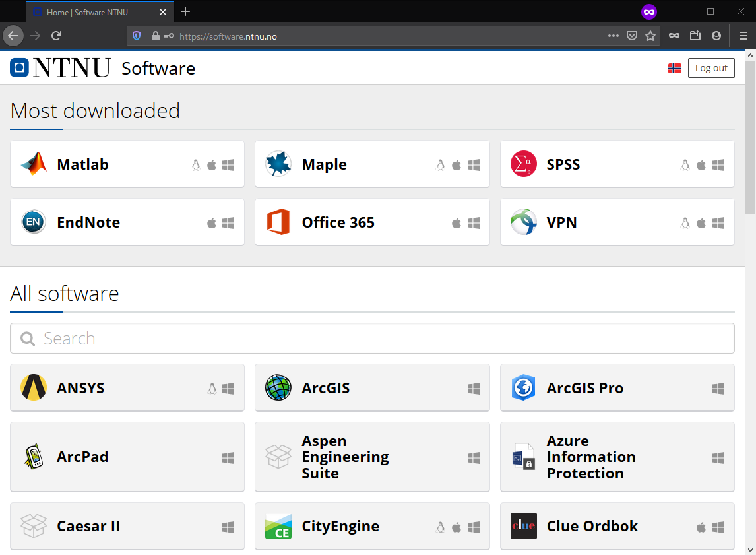Click the Office 365 logo icon

pos(278,222)
